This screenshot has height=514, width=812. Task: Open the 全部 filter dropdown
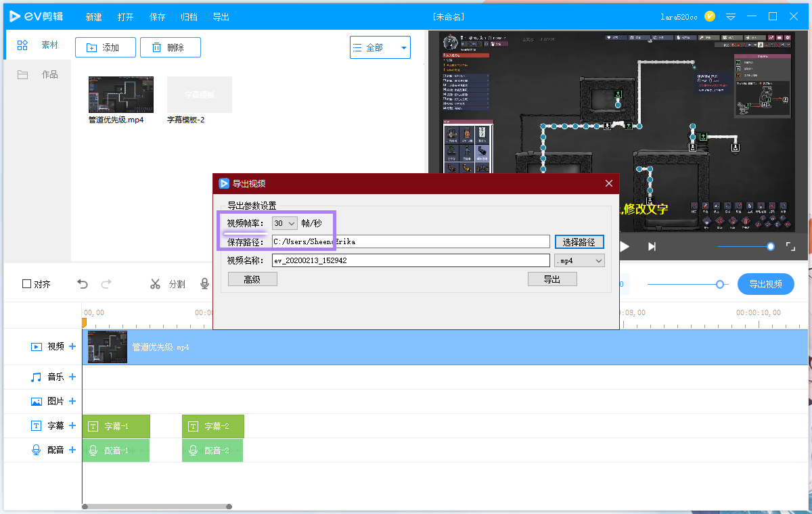point(380,47)
